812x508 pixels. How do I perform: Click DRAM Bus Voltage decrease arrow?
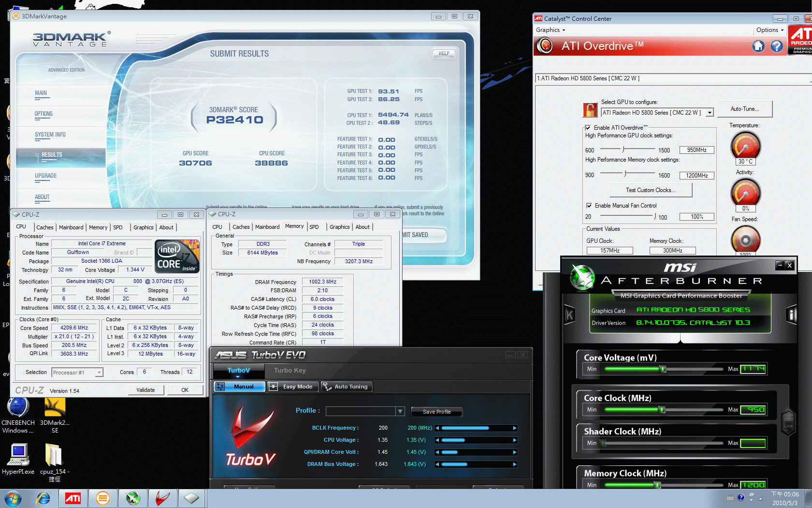click(x=437, y=464)
